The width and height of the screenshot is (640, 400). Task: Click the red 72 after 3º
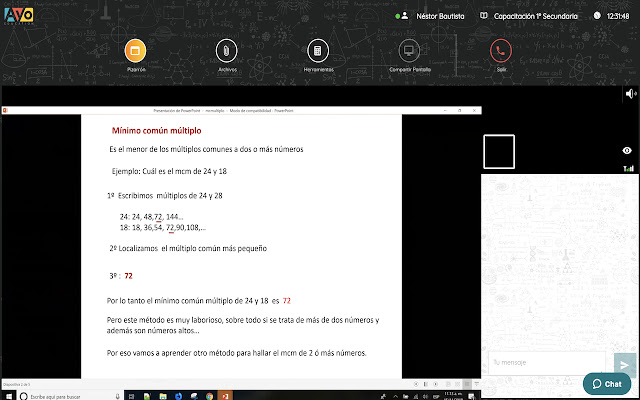pyautogui.click(x=128, y=276)
